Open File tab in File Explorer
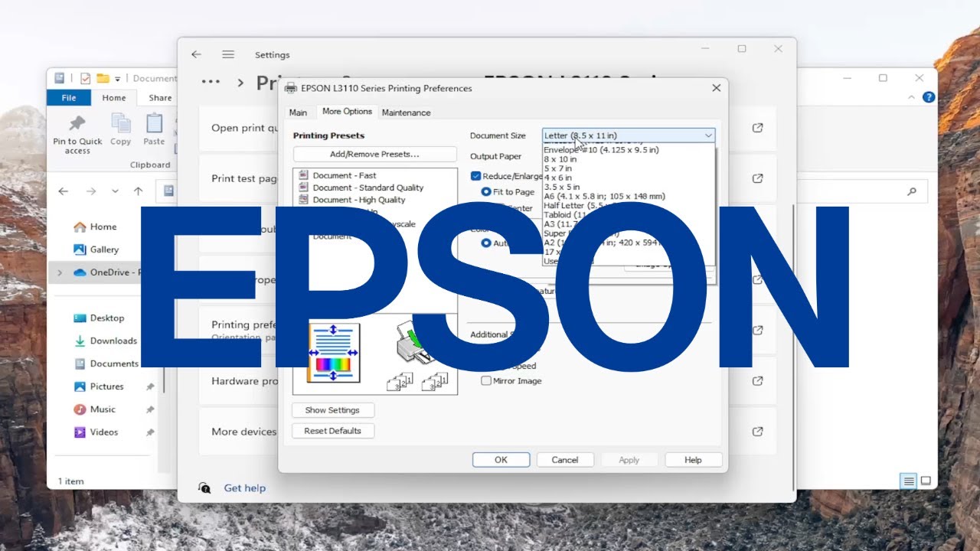Viewport: 980px width, 551px height. 69,97
